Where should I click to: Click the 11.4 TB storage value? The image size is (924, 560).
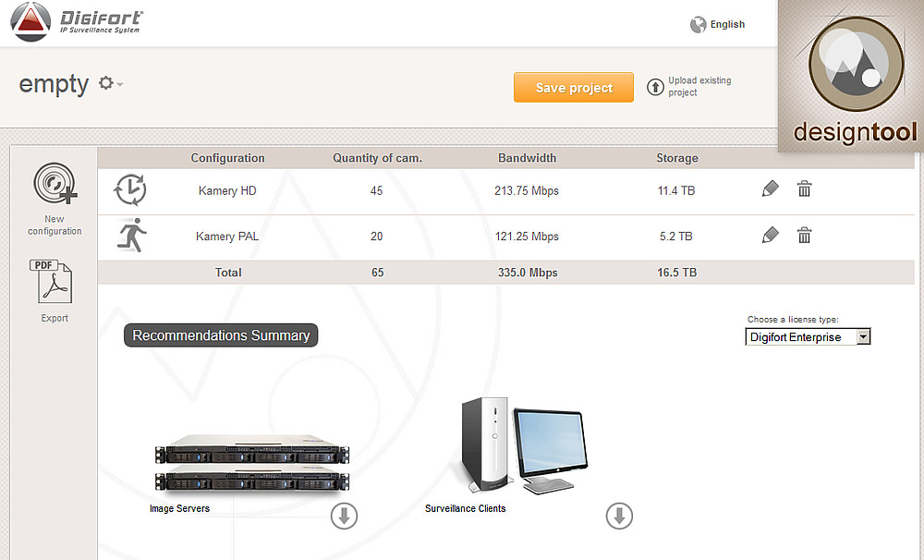pos(676,190)
